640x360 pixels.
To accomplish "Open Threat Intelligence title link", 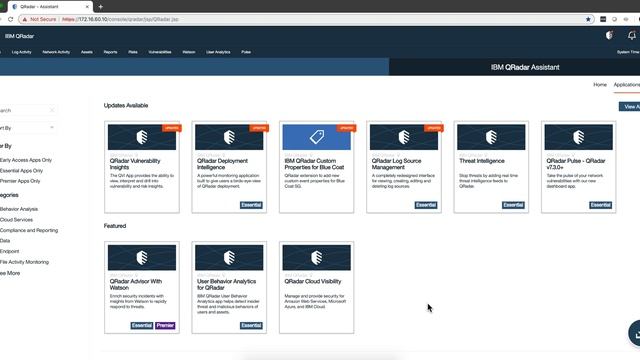I will pos(482,161).
